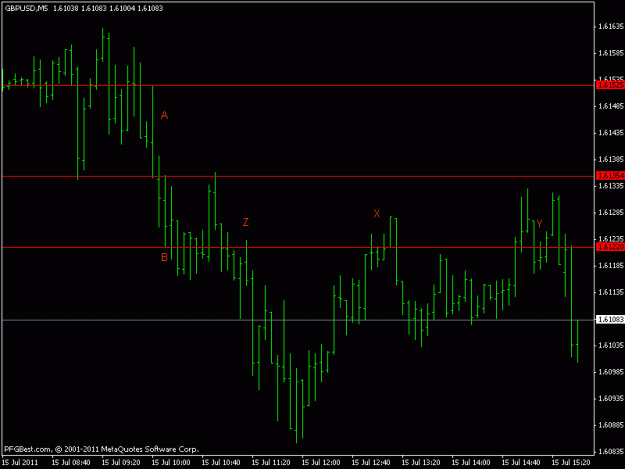Screen dimensions: 625x469
Task: Click the 15 Jul 12:40 time label
Action: click(x=371, y=463)
